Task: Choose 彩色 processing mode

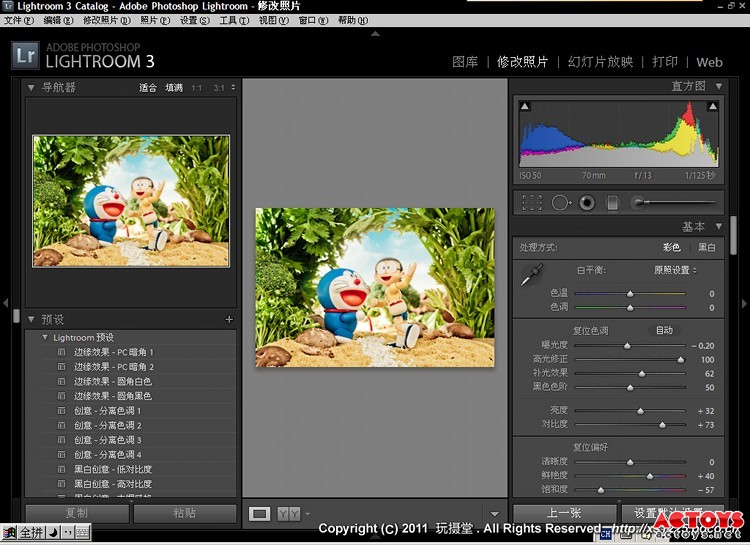Action: tap(672, 247)
